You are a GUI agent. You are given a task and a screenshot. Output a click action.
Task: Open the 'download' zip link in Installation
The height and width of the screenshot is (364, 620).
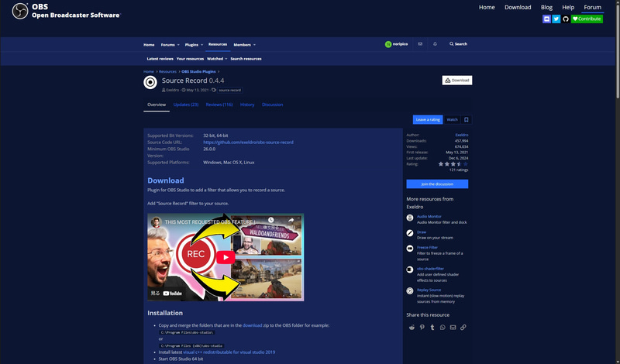[x=253, y=325]
